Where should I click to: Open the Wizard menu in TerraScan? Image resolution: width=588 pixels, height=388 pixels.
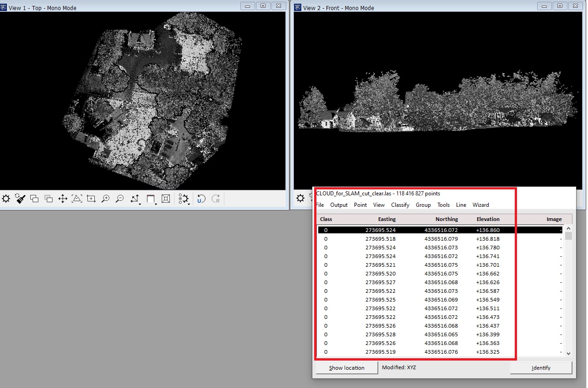click(x=480, y=205)
